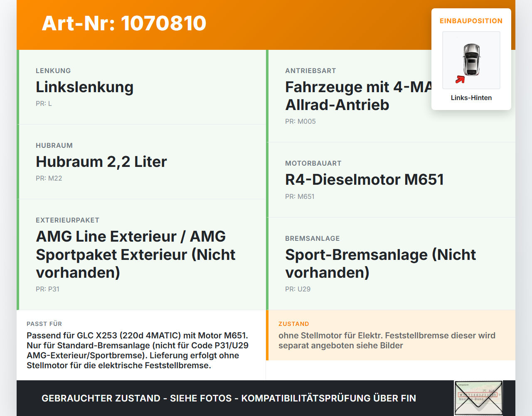Click the EINBAUPOSITION label
The height and width of the screenshot is (416, 532).
pos(471,21)
